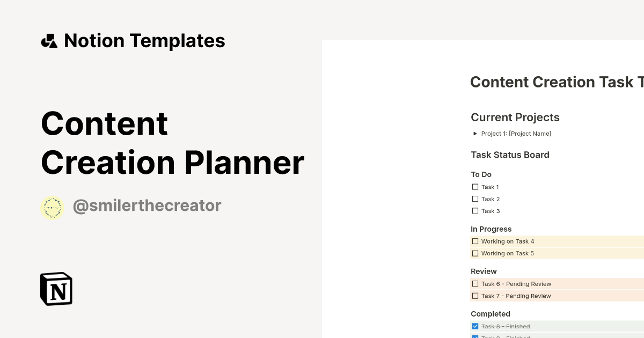Viewport: 644px width, 338px height.
Task: Select the "To Do" section heading
Action: (x=481, y=174)
